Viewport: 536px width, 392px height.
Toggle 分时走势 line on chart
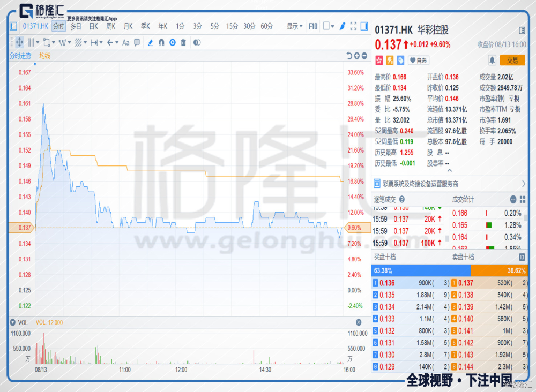(20, 56)
